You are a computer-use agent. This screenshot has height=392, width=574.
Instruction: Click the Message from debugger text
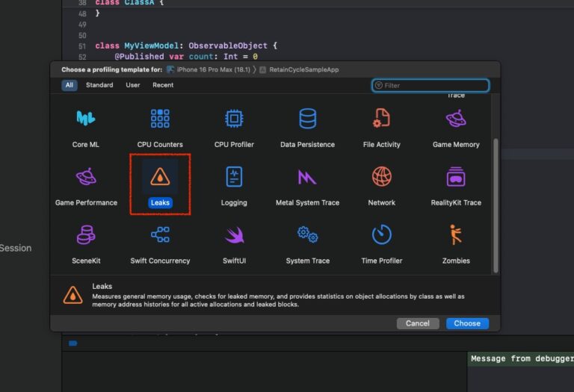pyautogui.click(x=522, y=358)
